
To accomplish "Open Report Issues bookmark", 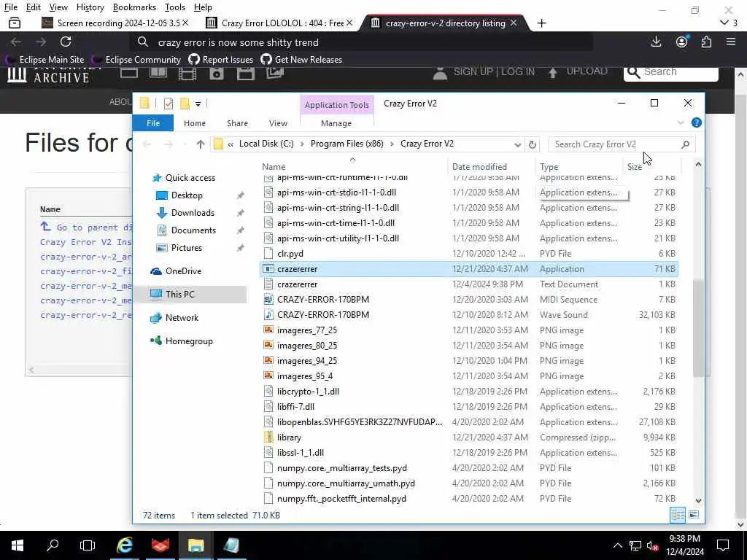I will 221,60.
